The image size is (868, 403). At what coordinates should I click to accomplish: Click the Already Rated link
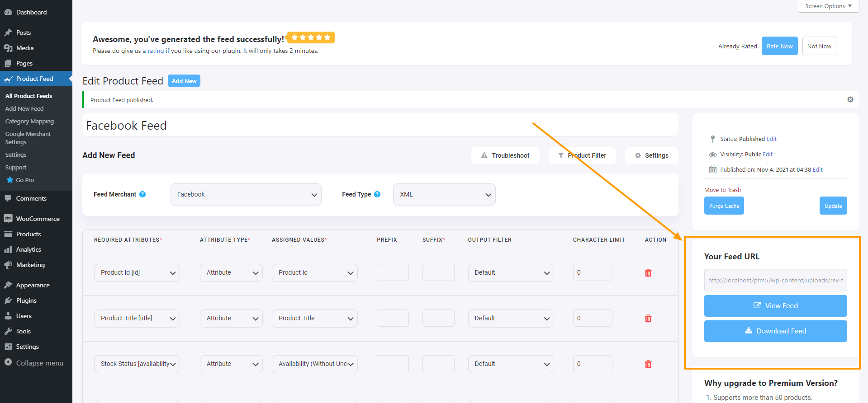pos(738,46)
